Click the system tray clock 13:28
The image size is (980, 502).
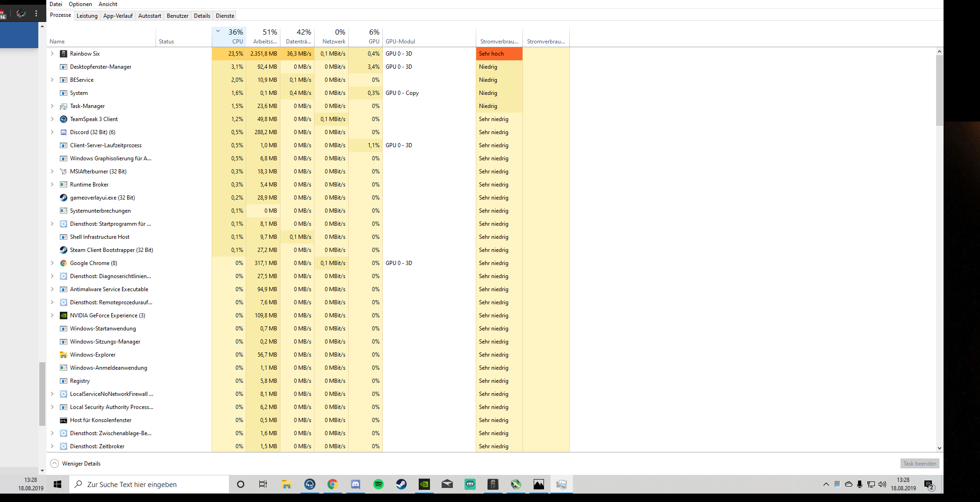[x=903, y=484]
